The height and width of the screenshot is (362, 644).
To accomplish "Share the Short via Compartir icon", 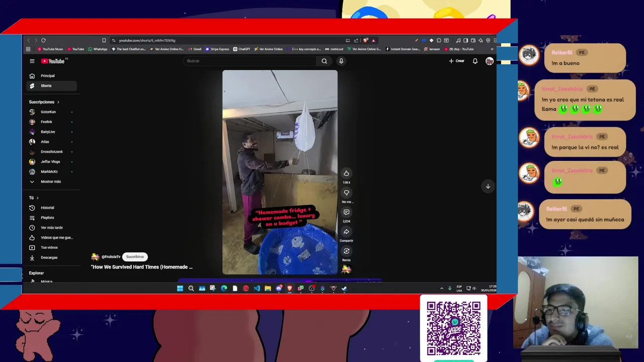I will point(346,232).
